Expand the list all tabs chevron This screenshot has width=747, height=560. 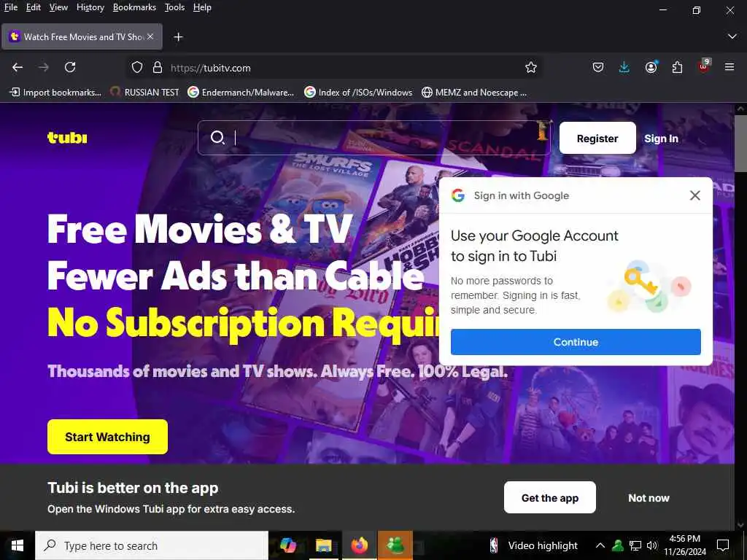click(x=732, y=36)
